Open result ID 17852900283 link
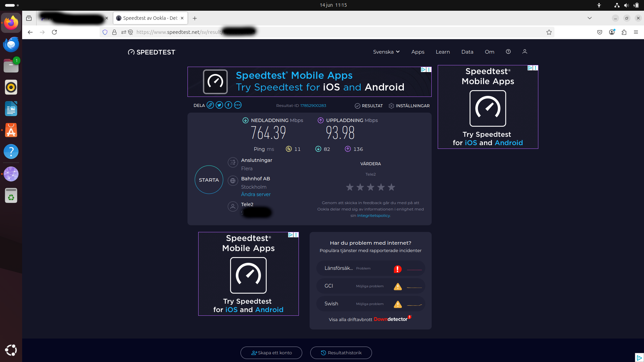 click(x=313, y=106)
